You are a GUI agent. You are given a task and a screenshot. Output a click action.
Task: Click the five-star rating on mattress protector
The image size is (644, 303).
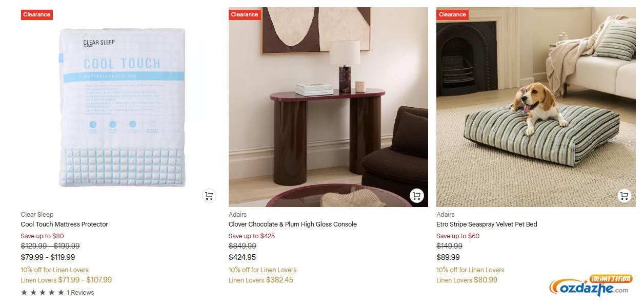(43, 293)
